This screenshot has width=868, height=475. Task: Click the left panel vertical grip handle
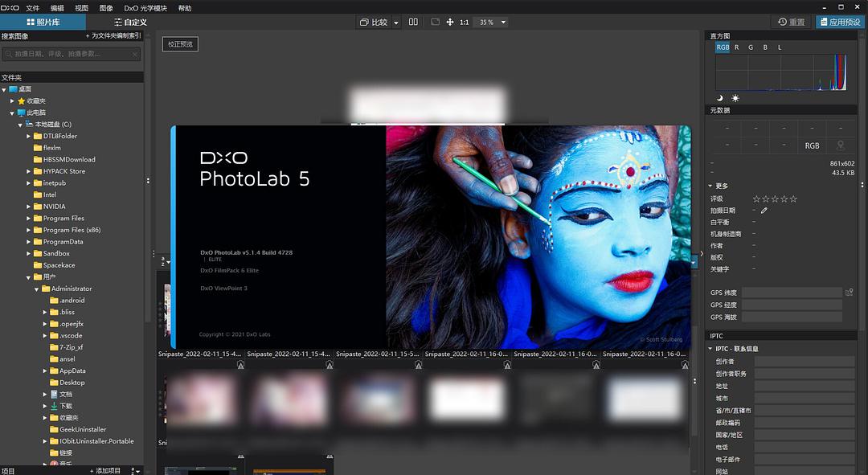point(148,181)
